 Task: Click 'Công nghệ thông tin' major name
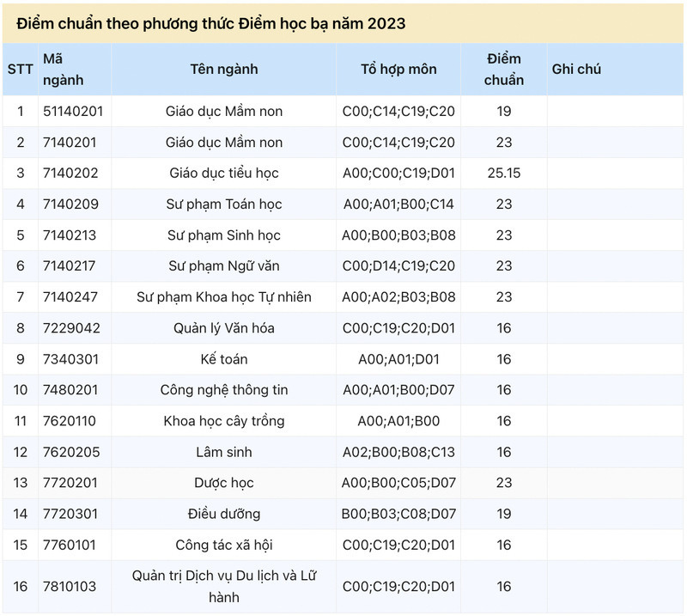click(x=224, y=390)
